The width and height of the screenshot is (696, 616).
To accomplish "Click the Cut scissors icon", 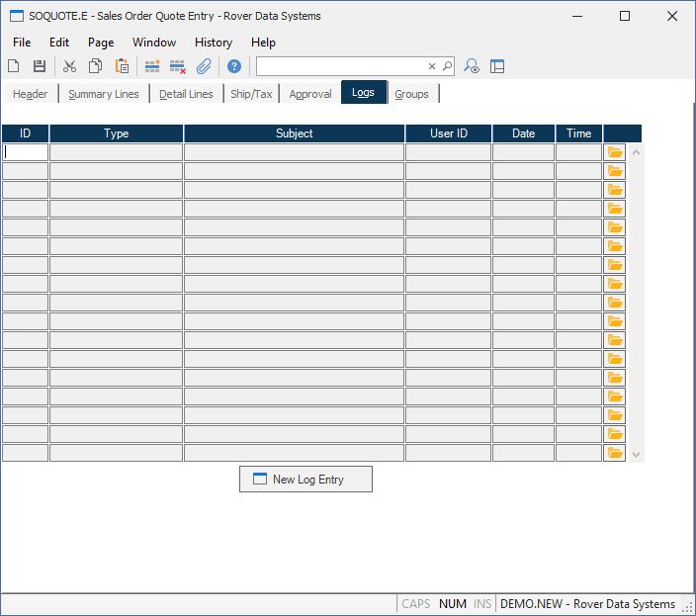I will pyautogui.click(x=70, y=66).
